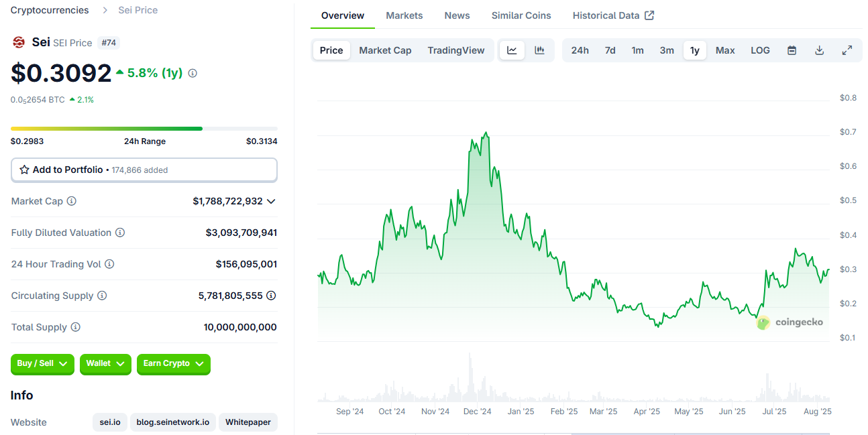Click the BTC price value text

tap(38, 100)
